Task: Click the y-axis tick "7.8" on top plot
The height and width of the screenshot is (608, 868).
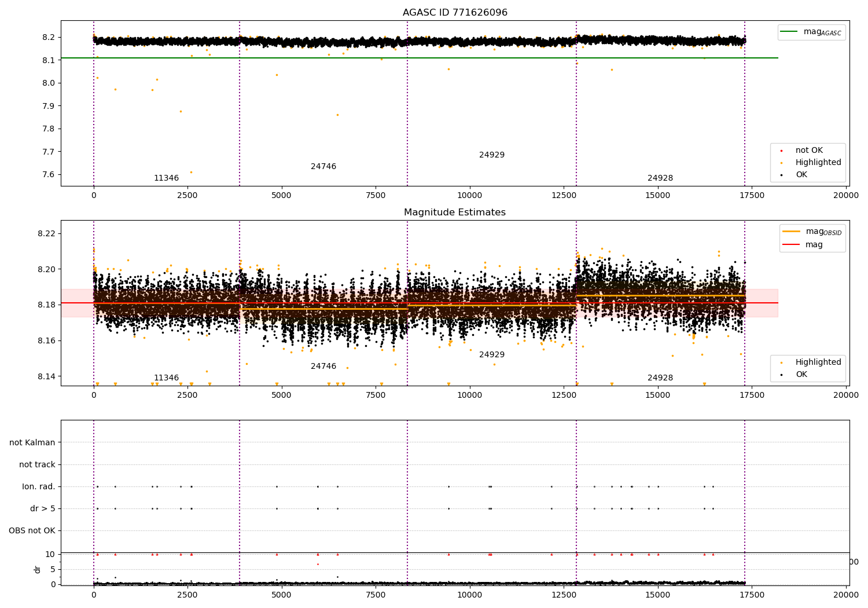Action: pos(49,129)
